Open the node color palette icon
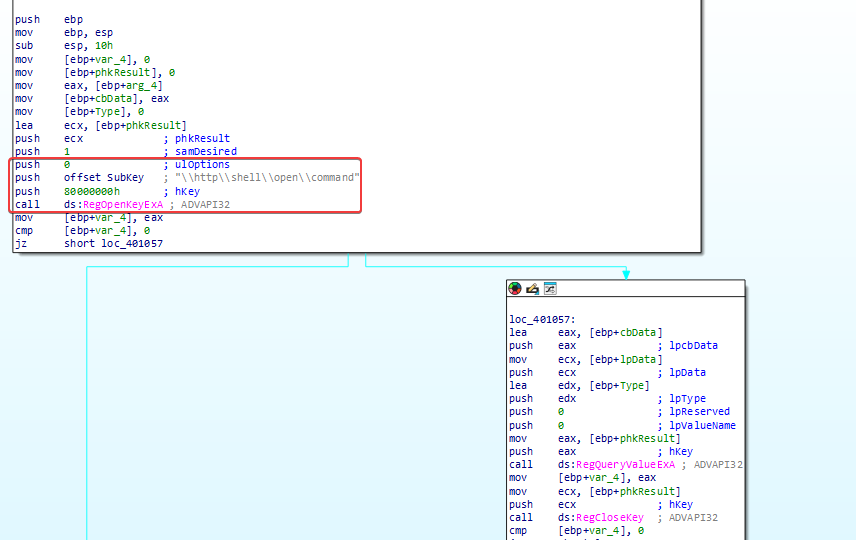This screenshot has width=856, height=540. pos(515,288)
